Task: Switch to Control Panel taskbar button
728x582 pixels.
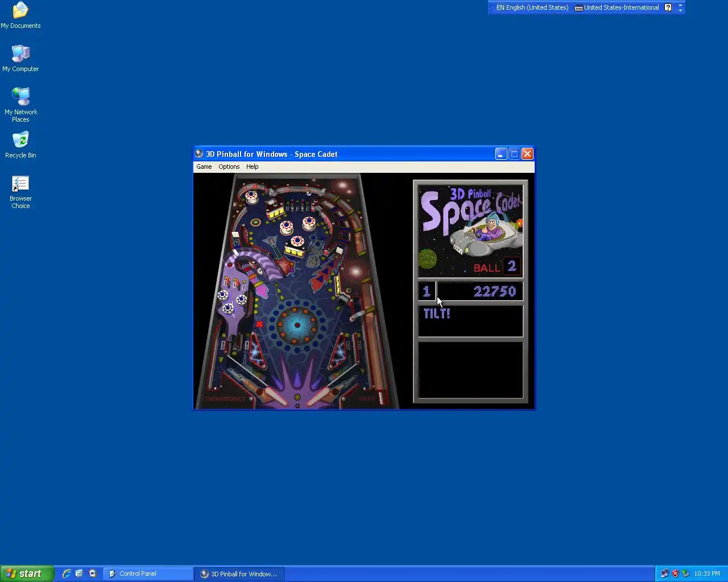Action: (x=148, y=573)
